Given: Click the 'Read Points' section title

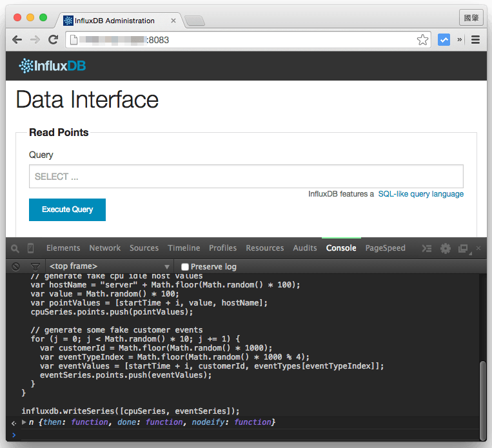Looking at the screenshot, I should pyautogui.click(x=59, y=132).
